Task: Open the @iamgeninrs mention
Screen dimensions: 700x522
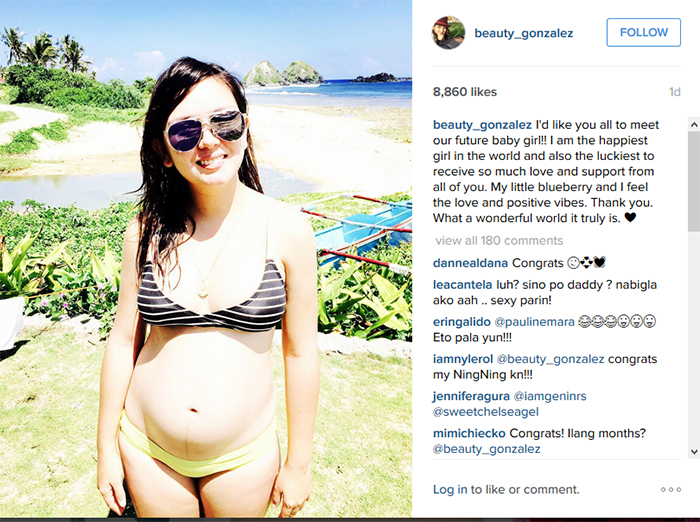Action: pos(550,396)
